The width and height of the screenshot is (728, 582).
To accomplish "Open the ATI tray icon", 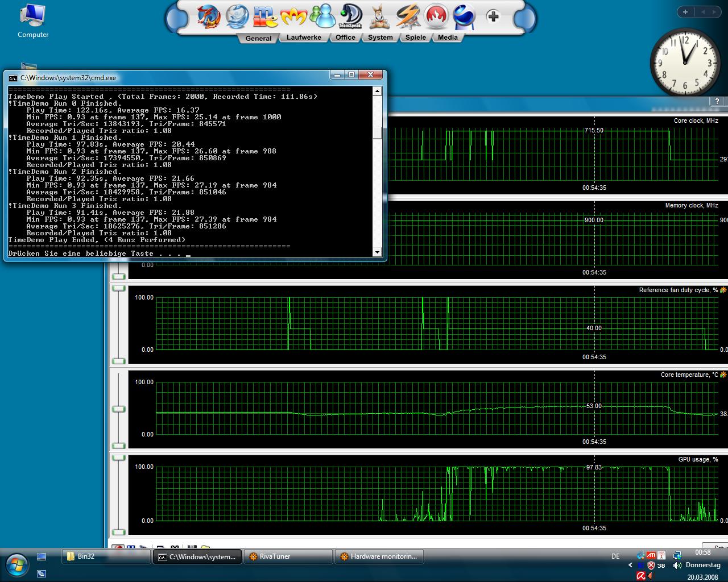I will [x=651, y=555].
